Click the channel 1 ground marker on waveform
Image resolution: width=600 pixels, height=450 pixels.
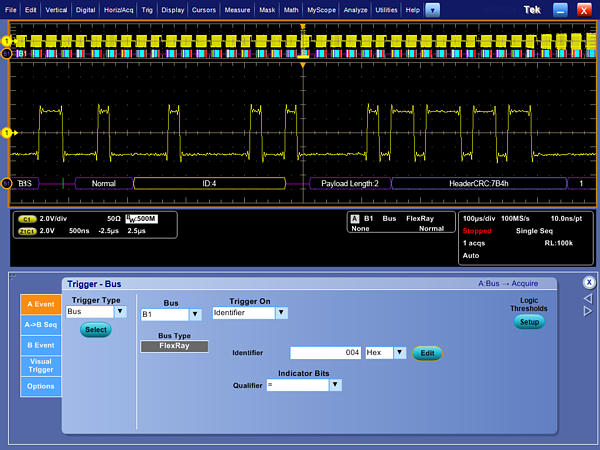[6, 132]
